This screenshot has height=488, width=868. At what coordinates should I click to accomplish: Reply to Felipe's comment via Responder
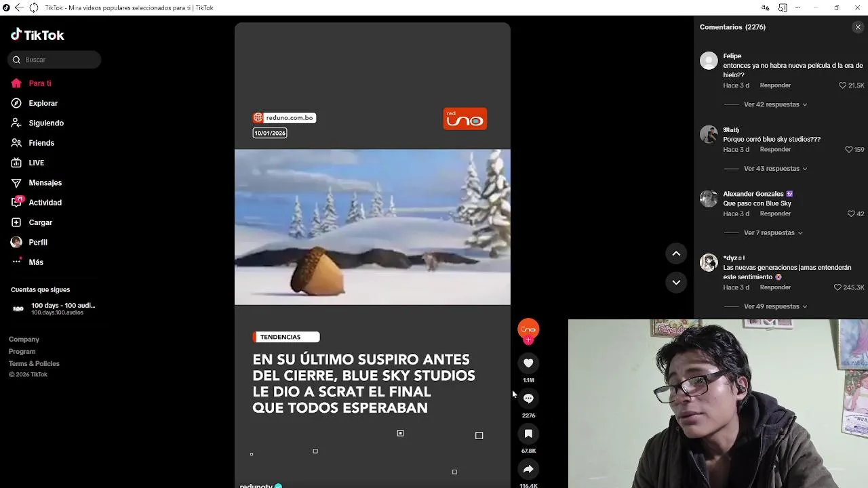click(x=775, y=85)
